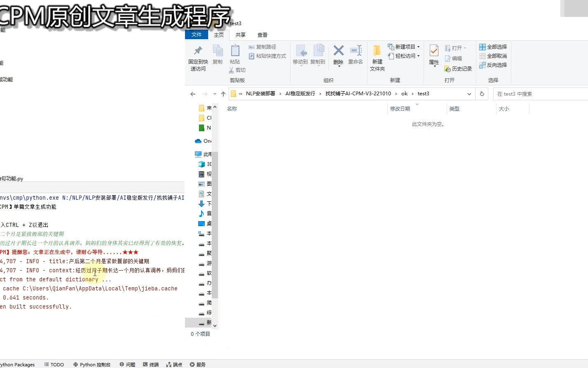Click the Forward navigation arrow
588x368 pixels.
205,94
